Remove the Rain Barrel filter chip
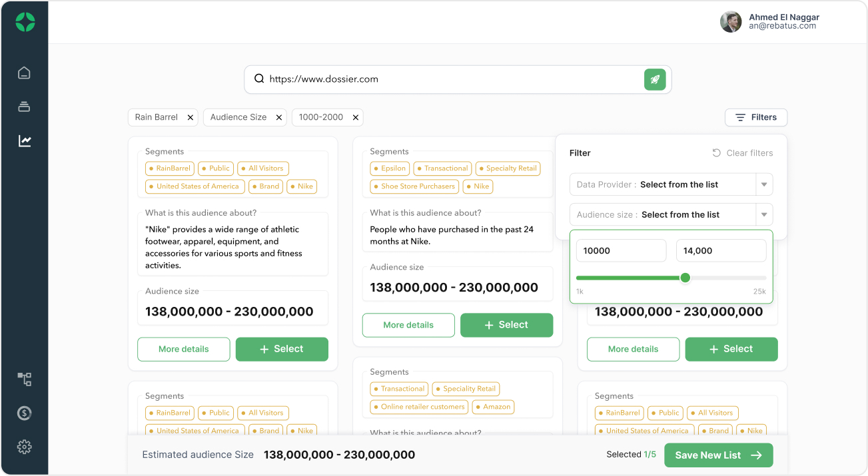Viewport: 868px width, 476px height. 190,117
